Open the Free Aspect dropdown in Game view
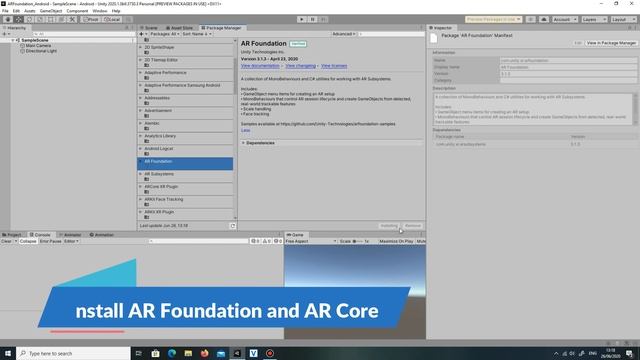The width and height of the screenshot is (640, 360). click(x=311, y=241)
